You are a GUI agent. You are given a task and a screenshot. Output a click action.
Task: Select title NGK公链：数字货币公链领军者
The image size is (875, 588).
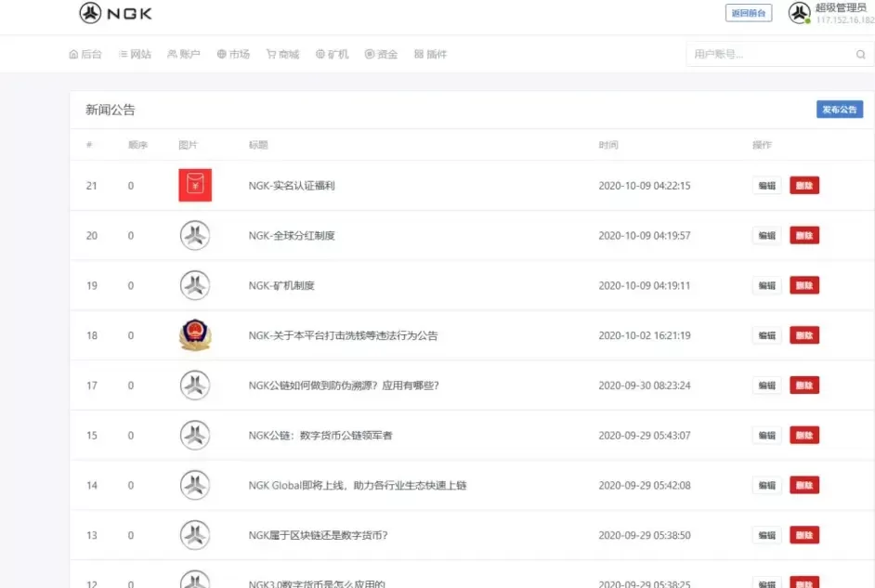point(320,435)
